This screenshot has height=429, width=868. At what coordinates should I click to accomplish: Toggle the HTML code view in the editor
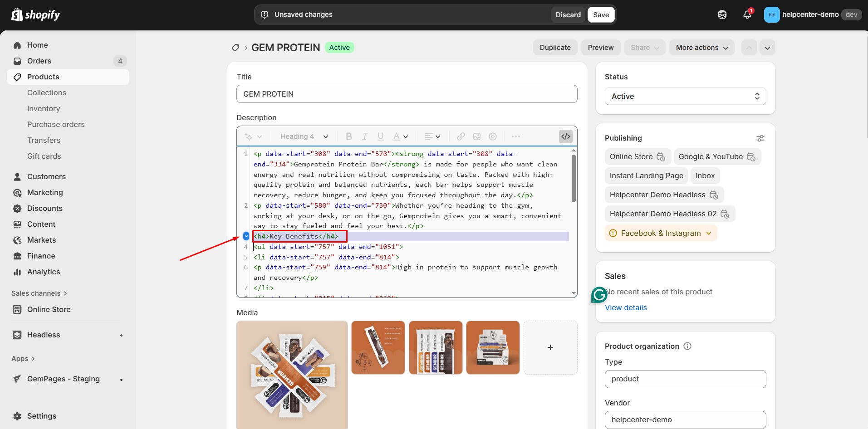[x=566, y=136]
